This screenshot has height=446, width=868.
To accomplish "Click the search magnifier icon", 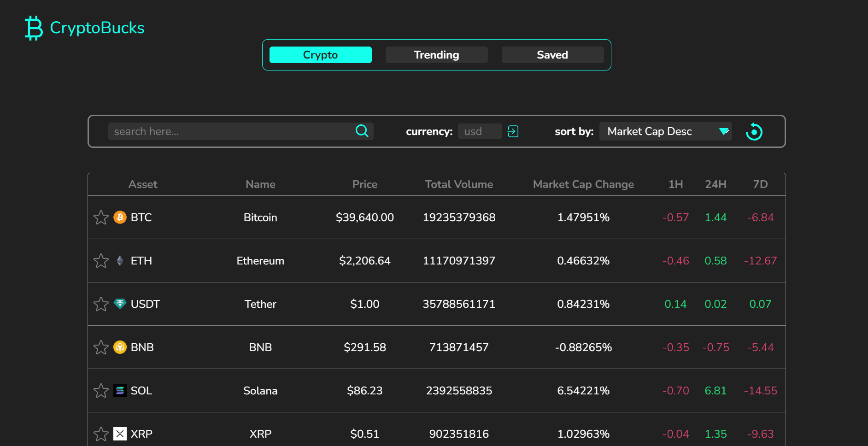I will coord(362,131).
